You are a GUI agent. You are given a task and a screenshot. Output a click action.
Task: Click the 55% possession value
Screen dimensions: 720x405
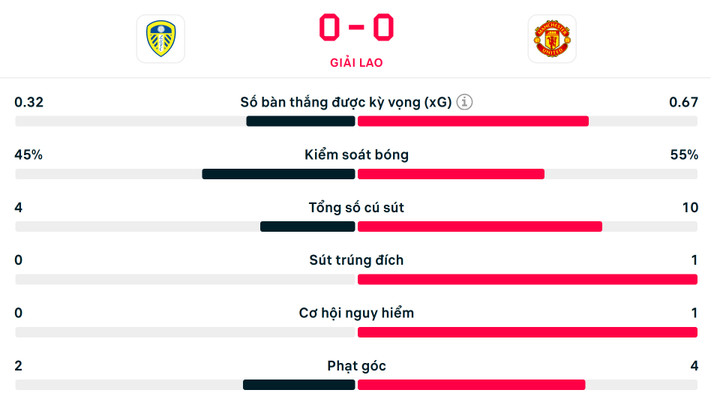[684, 155]
